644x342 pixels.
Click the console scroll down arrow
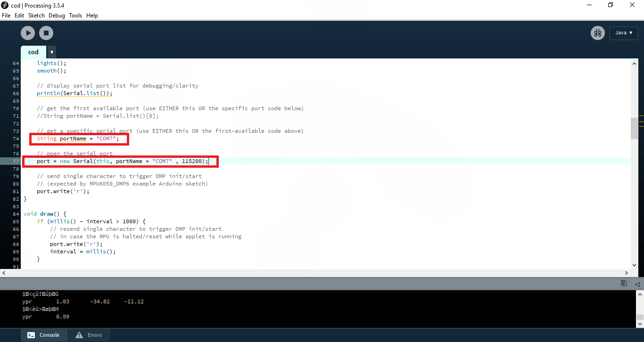pos(640,324)
